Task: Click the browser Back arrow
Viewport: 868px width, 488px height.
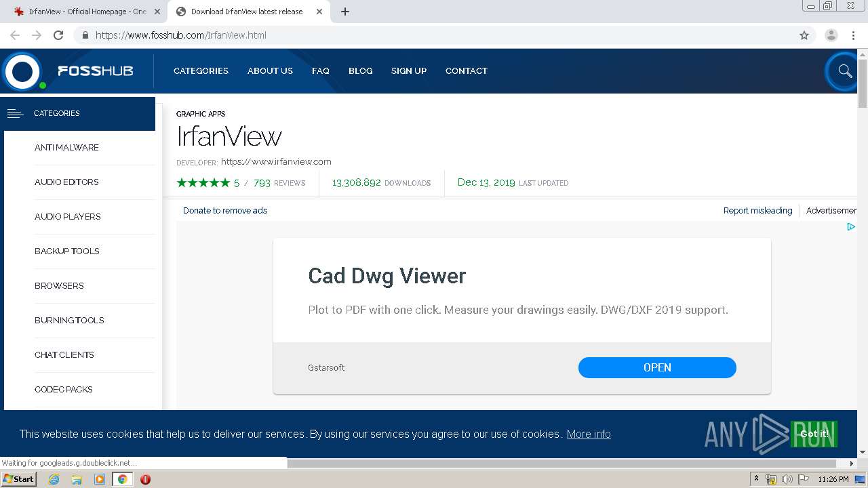Action: 15,35
